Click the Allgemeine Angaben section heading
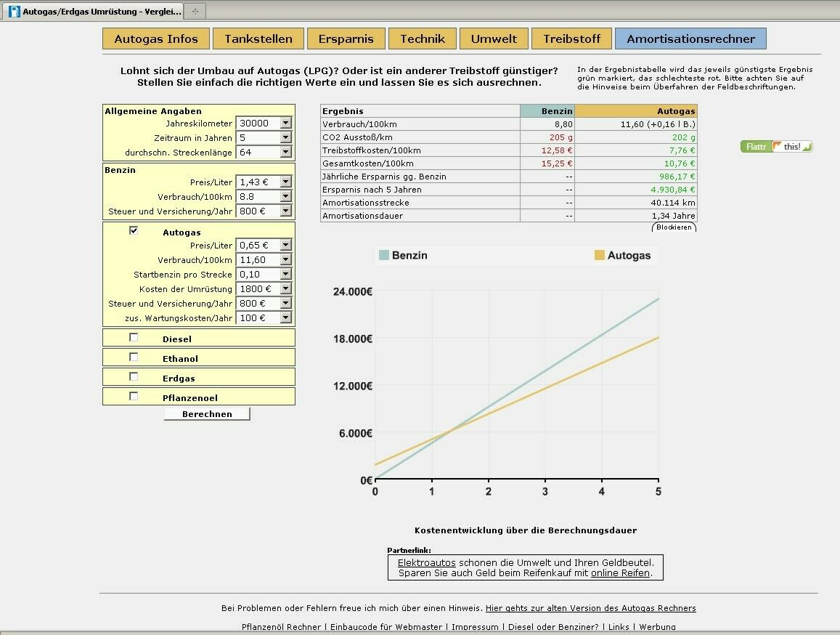This screenshot has width=840, height=635. pos(153,111)
